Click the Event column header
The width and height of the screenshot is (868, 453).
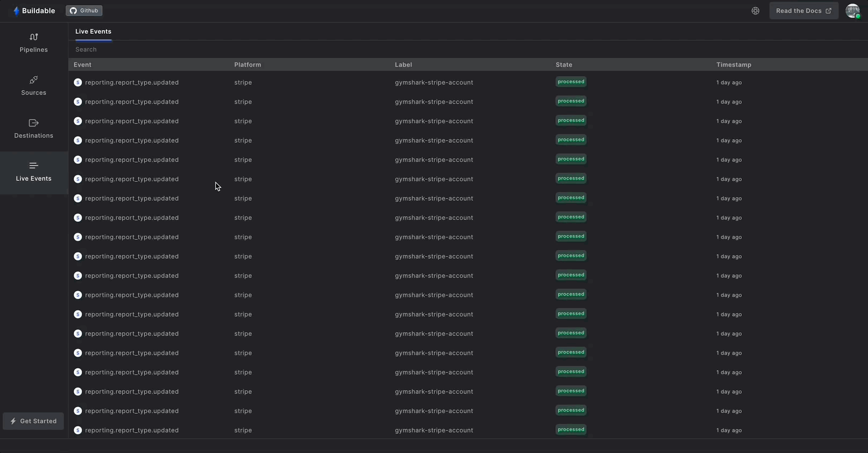[83, 65]
